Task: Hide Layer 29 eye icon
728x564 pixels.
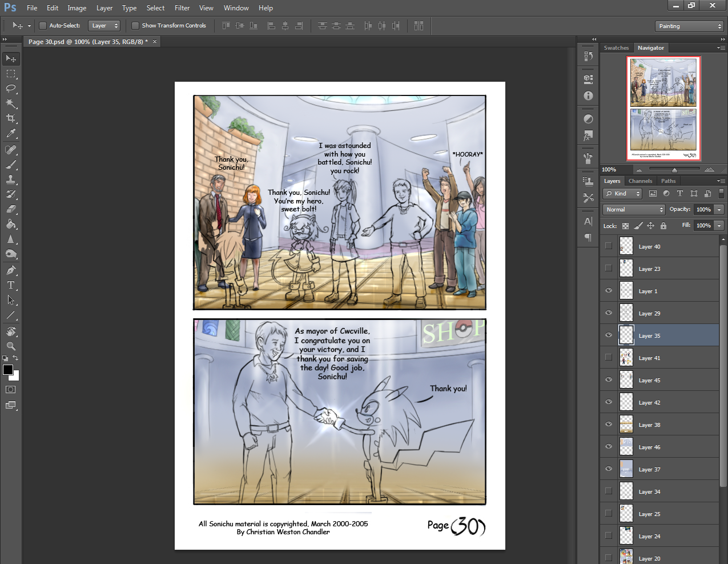Action: 609,313
